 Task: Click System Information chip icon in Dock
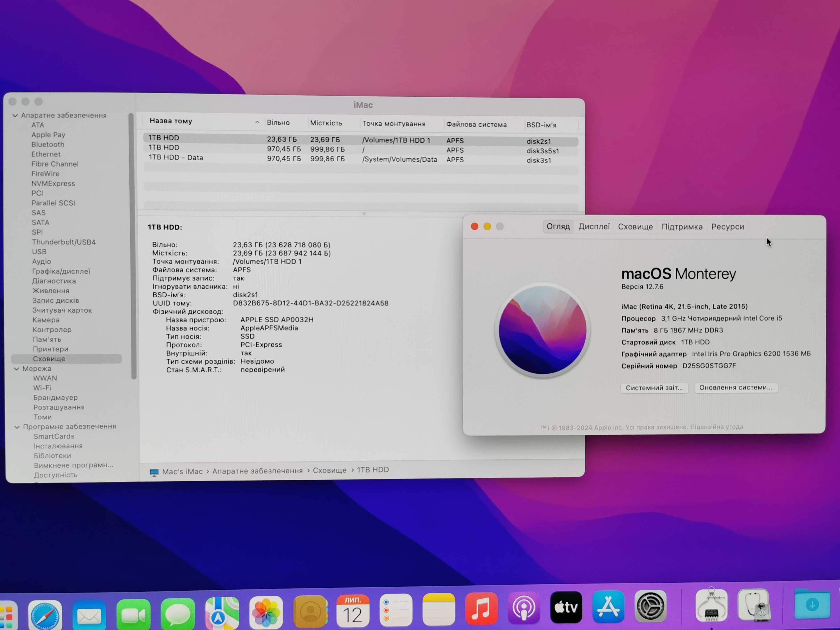pos(711,605)
